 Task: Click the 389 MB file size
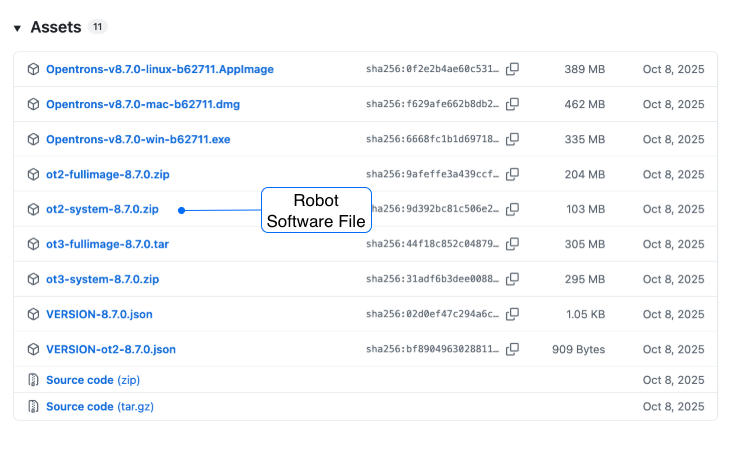tap(584, 69)
